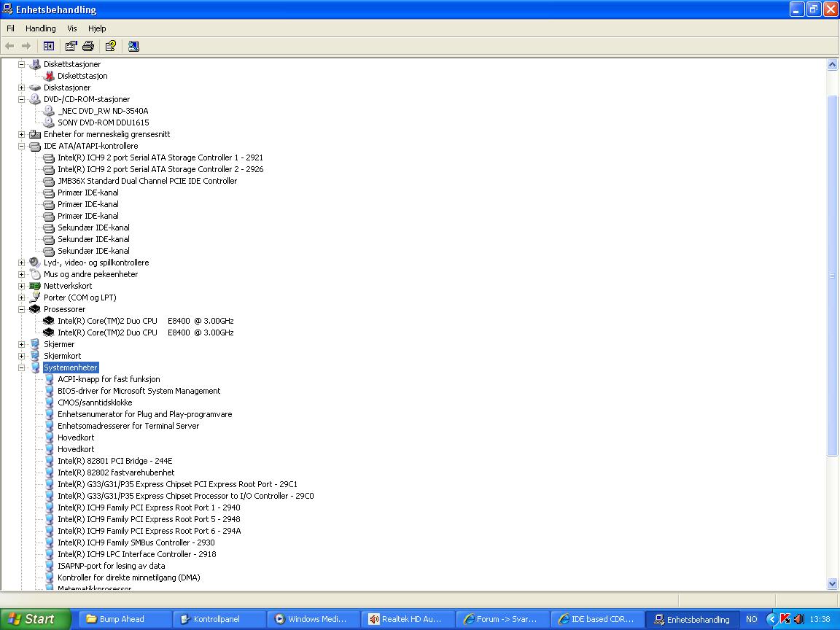840x630 pixels.
Task: Open the Fil menu
Action: tap(10, 28)
